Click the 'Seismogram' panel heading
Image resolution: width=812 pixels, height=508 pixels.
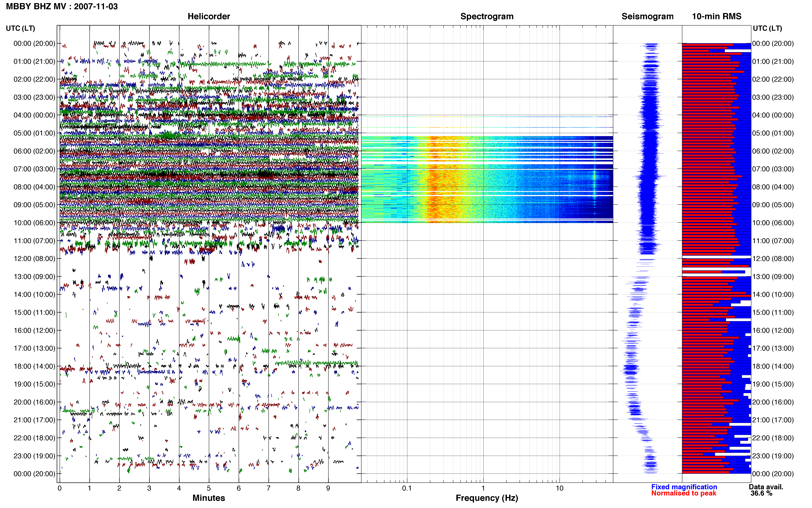pyautogui.click(x=647, y=16)
